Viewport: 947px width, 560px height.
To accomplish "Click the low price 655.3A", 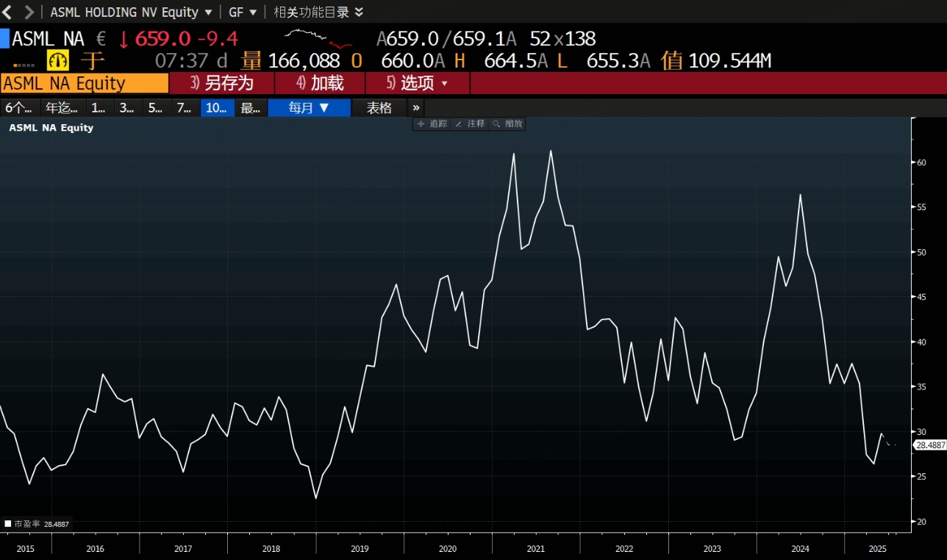I will pos(618,61).
